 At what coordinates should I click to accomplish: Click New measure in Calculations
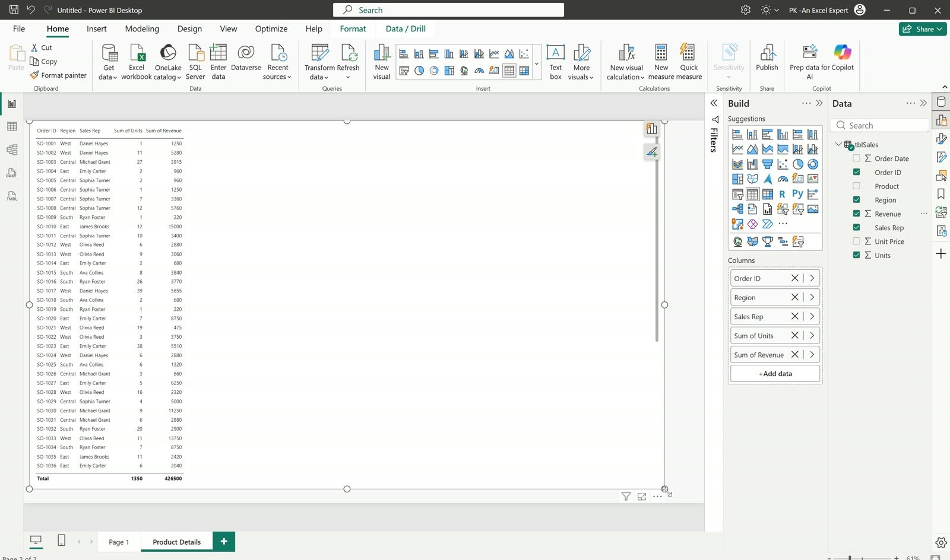click(x=661, y=62)
